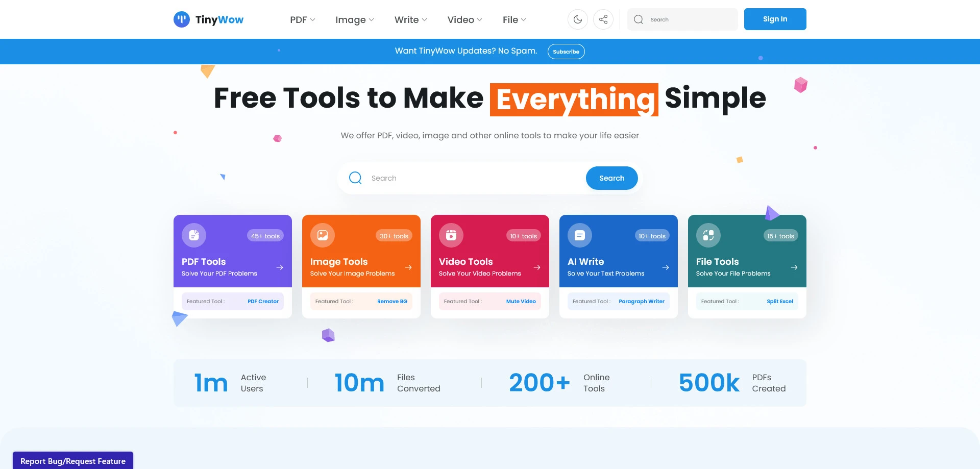Expand the File menu chevron
The image size is (980, 469).
coord(524,20)
